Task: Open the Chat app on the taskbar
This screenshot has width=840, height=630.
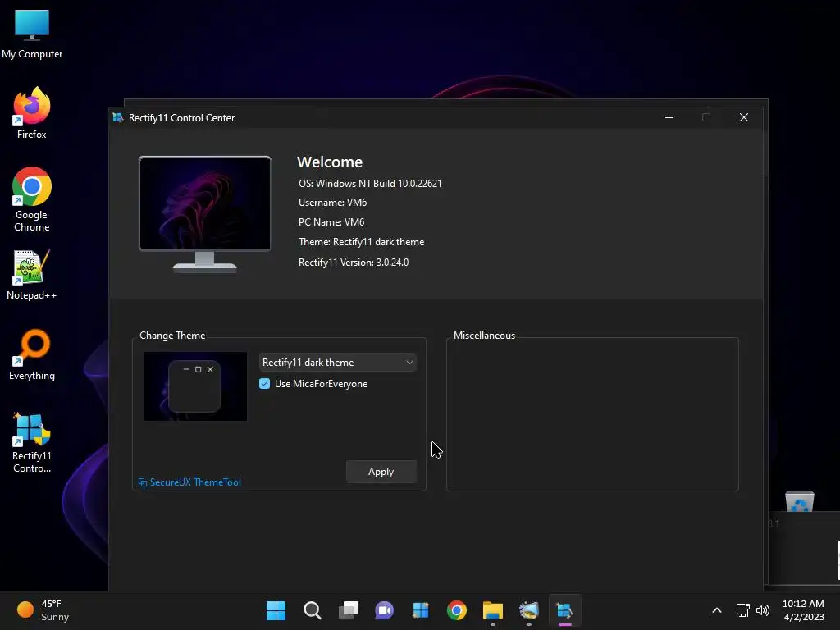Action: point(384,610)
